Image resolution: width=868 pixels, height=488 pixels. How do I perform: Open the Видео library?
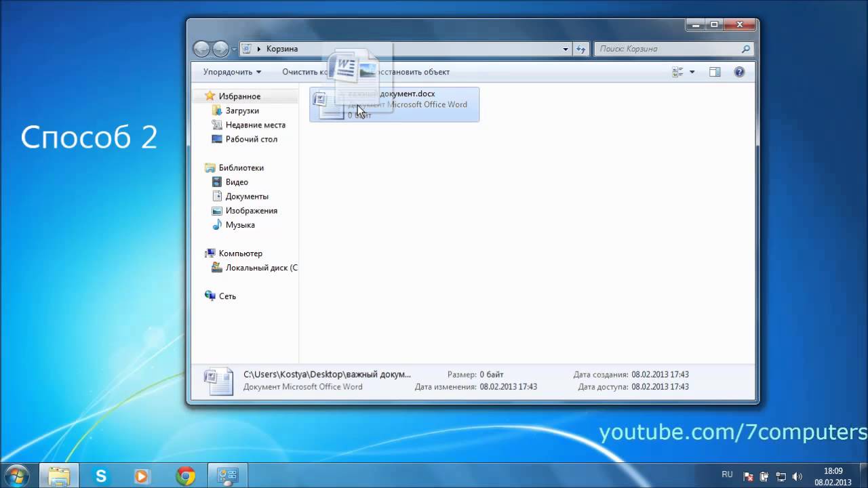pyautogui.click(x=237, y=182)
